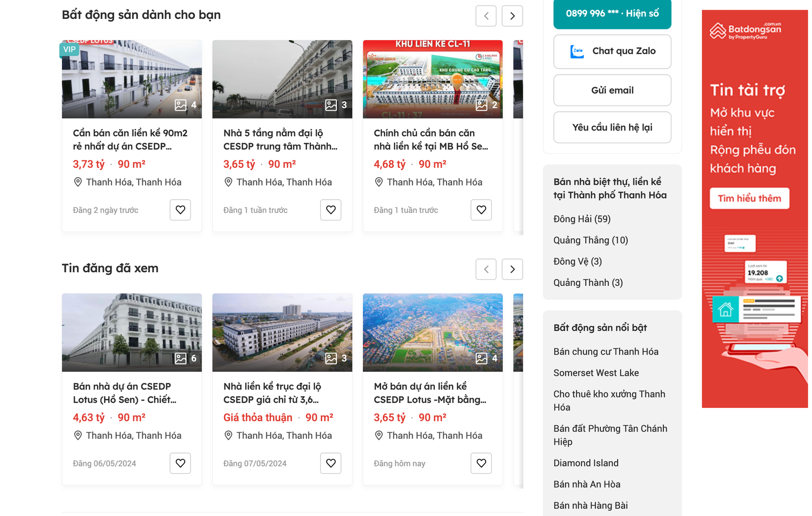Toggle heart on listing posted 07/05/2024
Viewport: 812px width, 516px height.
[330, 463]
